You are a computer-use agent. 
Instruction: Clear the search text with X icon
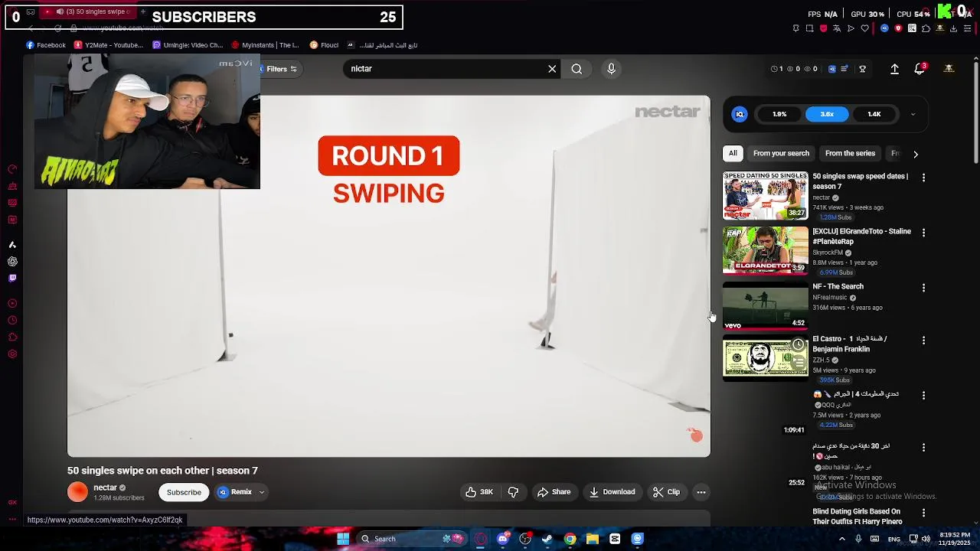click(552, 69)
